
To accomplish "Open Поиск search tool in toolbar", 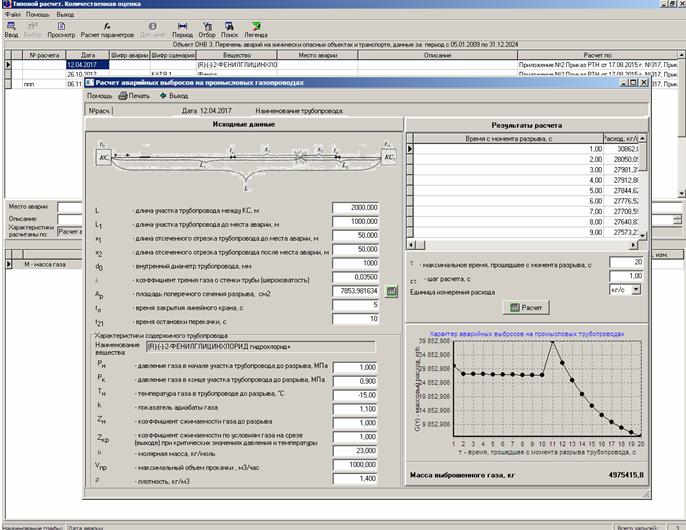I will click(231, 27).
